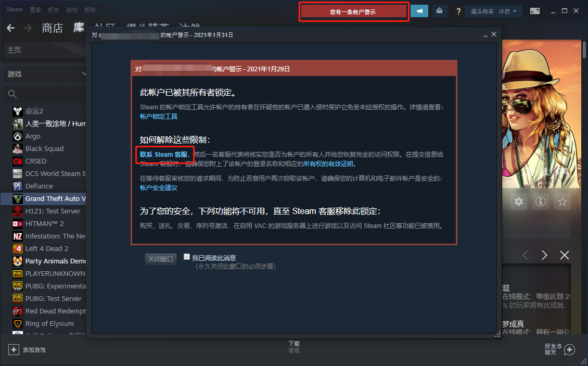This screenshot has width=588, height=366.
Task: Open the 帐户安全建议 link
Action: pyautogui.click(x=159, y=188)
